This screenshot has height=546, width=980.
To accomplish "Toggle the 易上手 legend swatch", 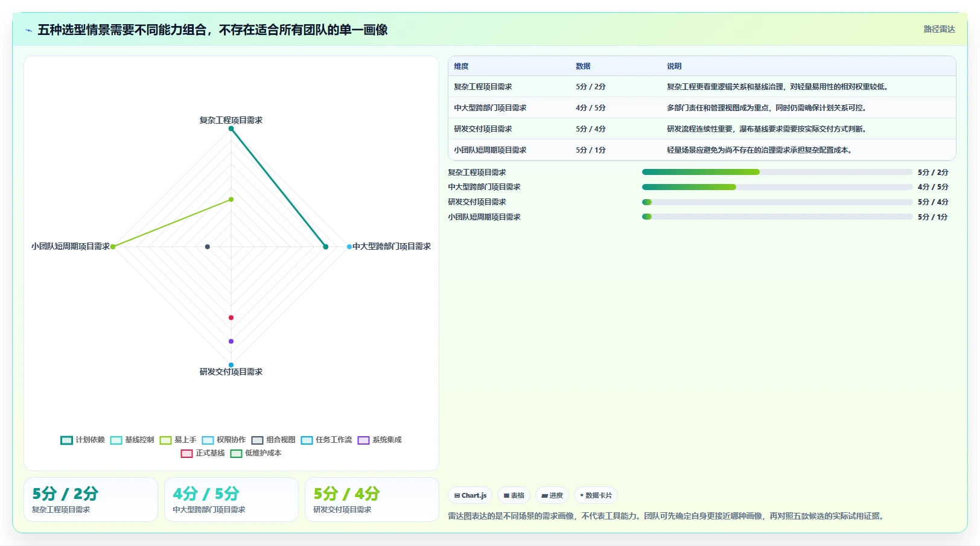I will point(165,440).
